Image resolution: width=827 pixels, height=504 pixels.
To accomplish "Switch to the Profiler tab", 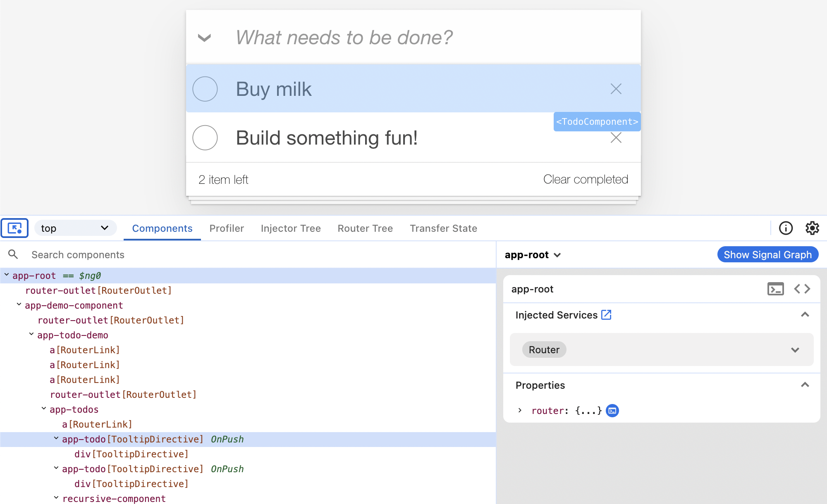I will click(227, 228).
